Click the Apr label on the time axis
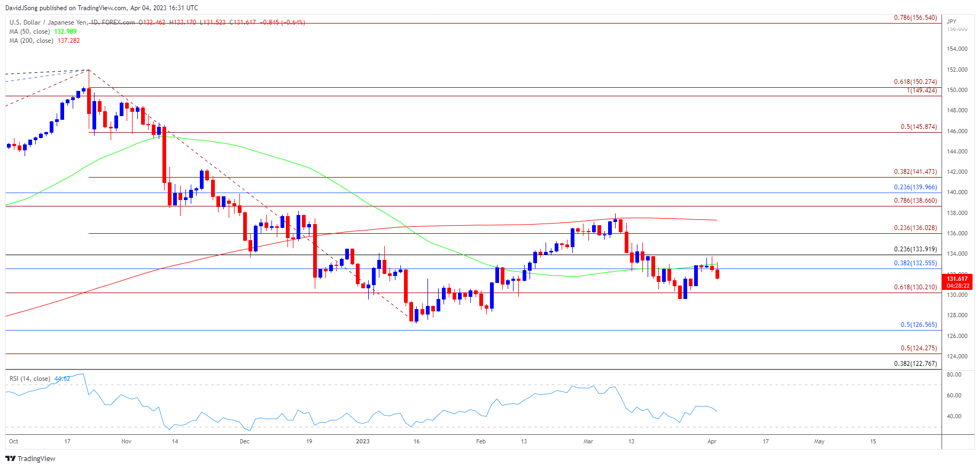The width and height of the screenshot is (980, 468). click(712, 441)
